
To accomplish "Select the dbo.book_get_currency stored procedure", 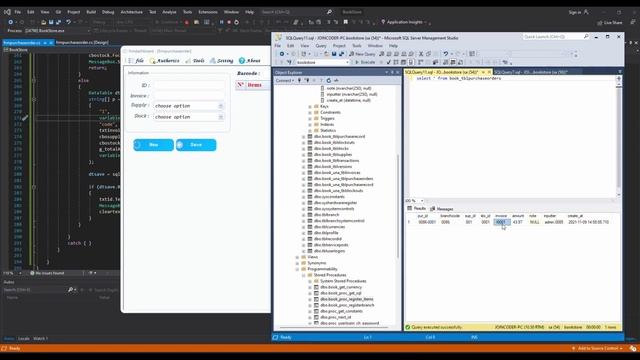I will tap(341, 287).
